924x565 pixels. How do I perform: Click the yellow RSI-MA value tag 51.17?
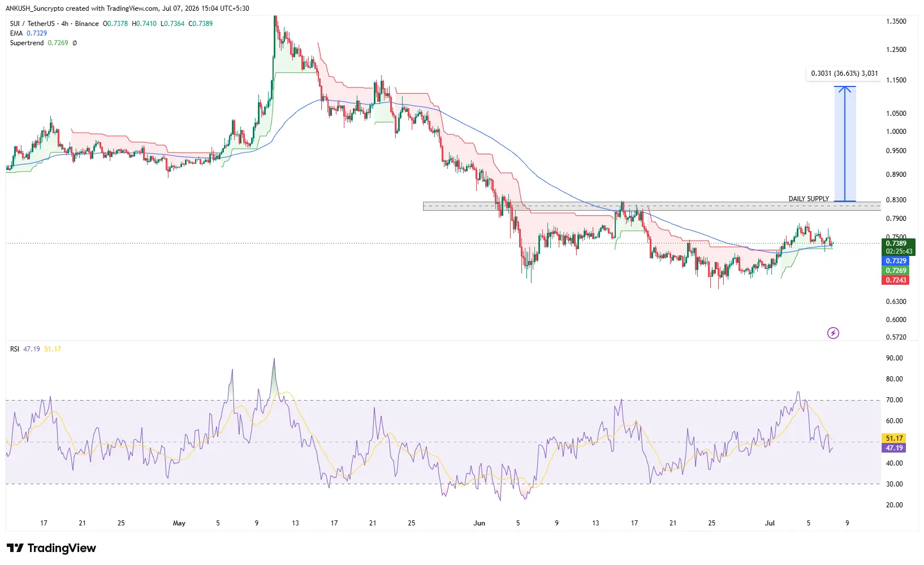point(894,438)
